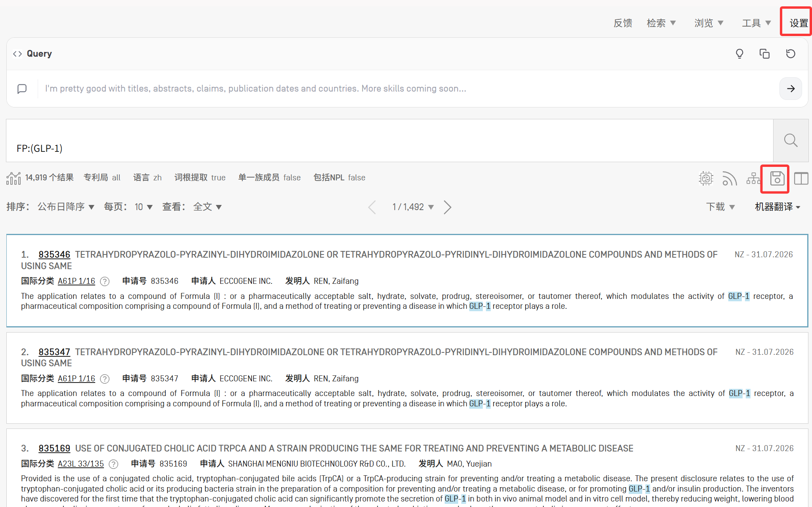The image size is (812, 507).
Task: Click the 专利局 all setting
Action: [102, 178]
